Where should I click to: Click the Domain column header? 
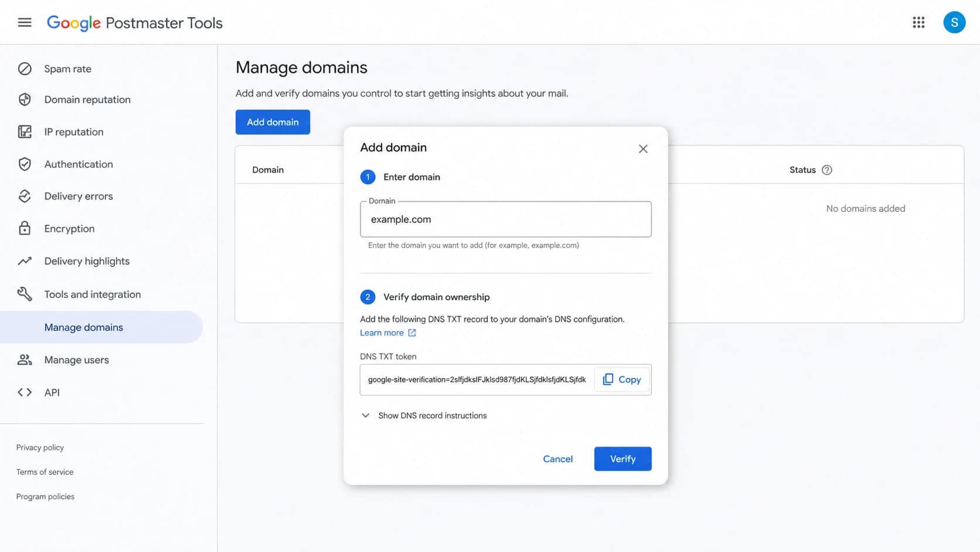pos(268,170)
